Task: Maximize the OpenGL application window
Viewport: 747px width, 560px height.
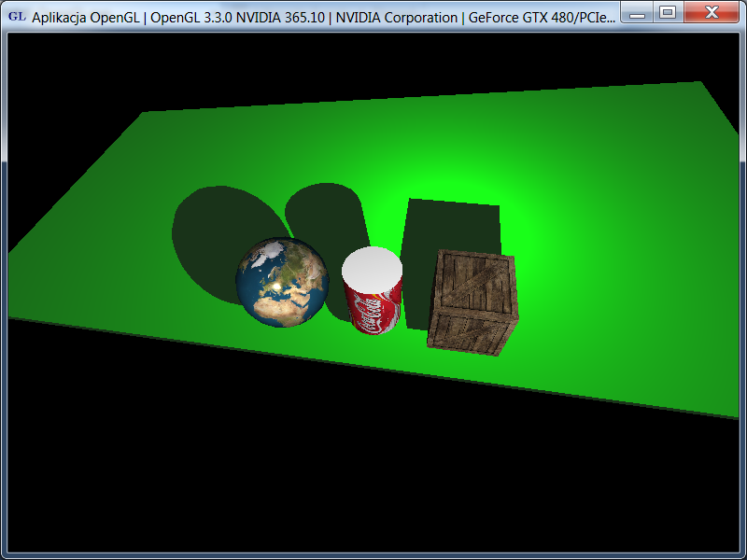Action: tap(667, 13)
